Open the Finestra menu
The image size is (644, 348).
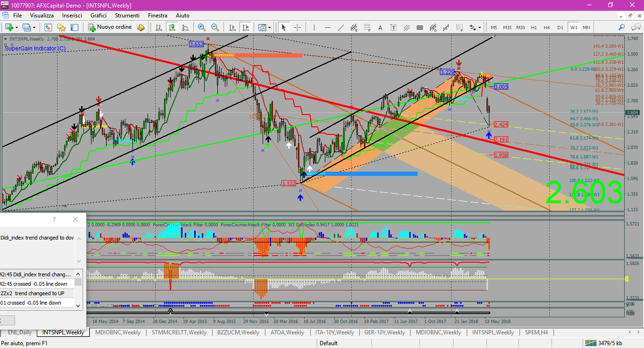point(157,16)
